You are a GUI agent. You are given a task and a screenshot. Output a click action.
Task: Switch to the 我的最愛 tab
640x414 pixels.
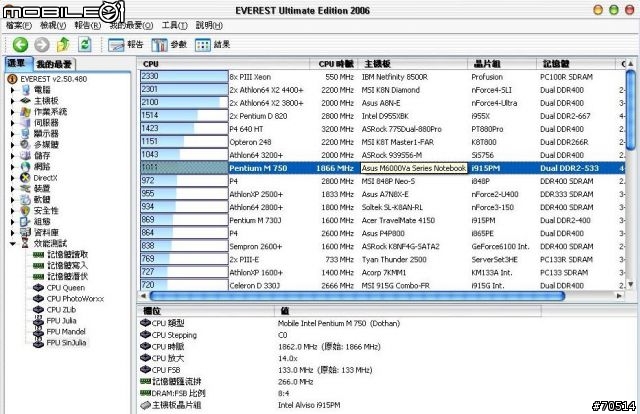point(53,64)
